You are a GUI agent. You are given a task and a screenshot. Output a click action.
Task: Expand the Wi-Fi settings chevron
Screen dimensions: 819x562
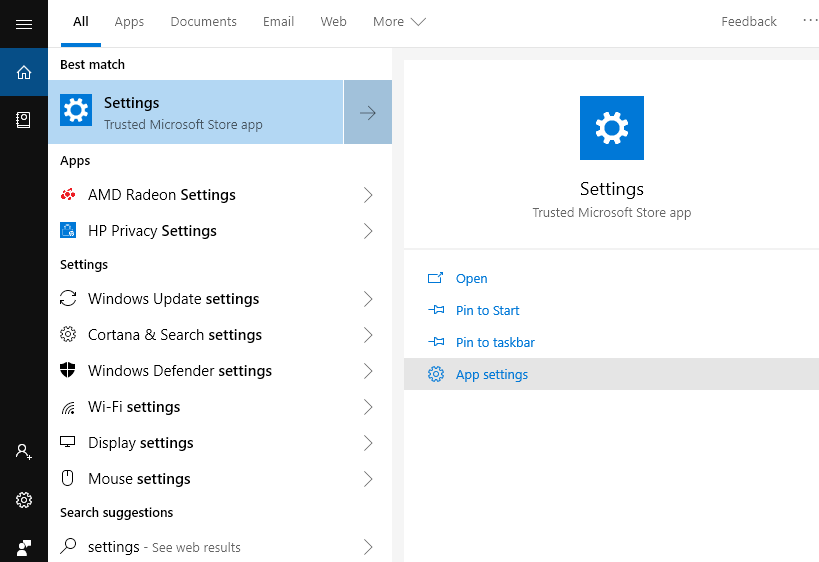click(x=368, y=407)
